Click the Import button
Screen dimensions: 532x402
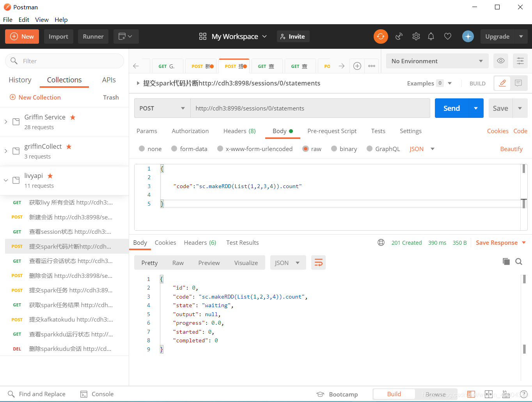pyautogui.click(x=59, y=36)
